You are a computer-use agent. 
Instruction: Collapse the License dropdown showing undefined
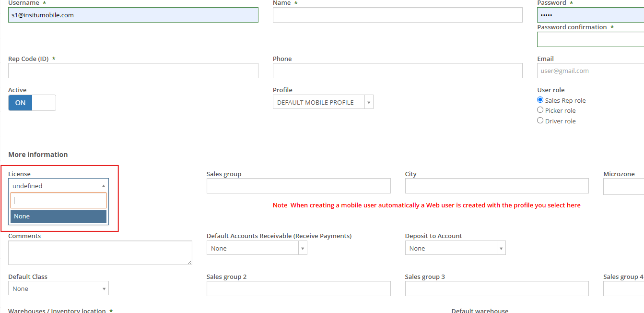pyautogui.click(x=59, y=186)
